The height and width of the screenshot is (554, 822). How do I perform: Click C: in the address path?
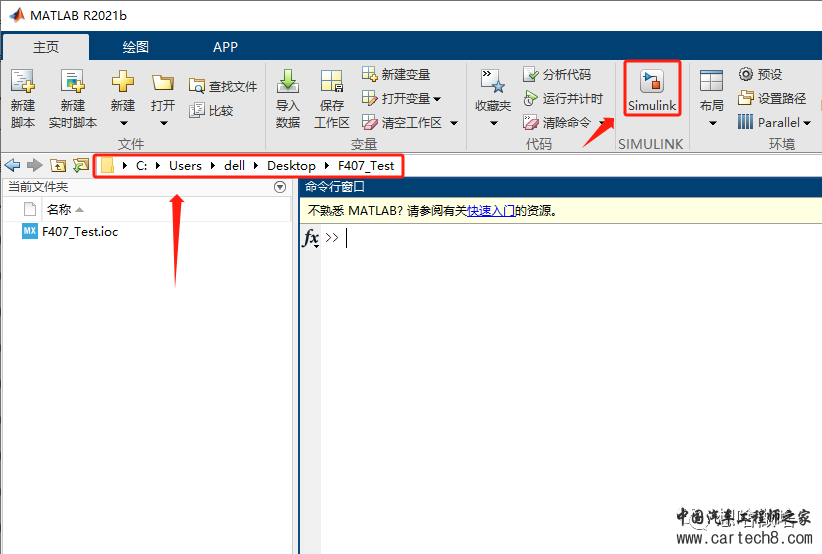click(x=142, y=166)
